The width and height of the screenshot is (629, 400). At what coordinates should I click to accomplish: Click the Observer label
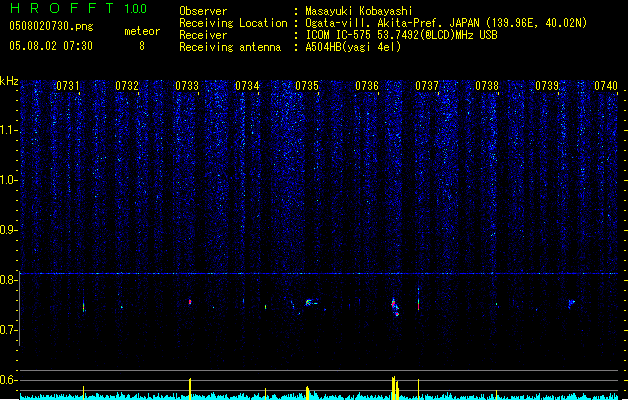click(203, 11)
